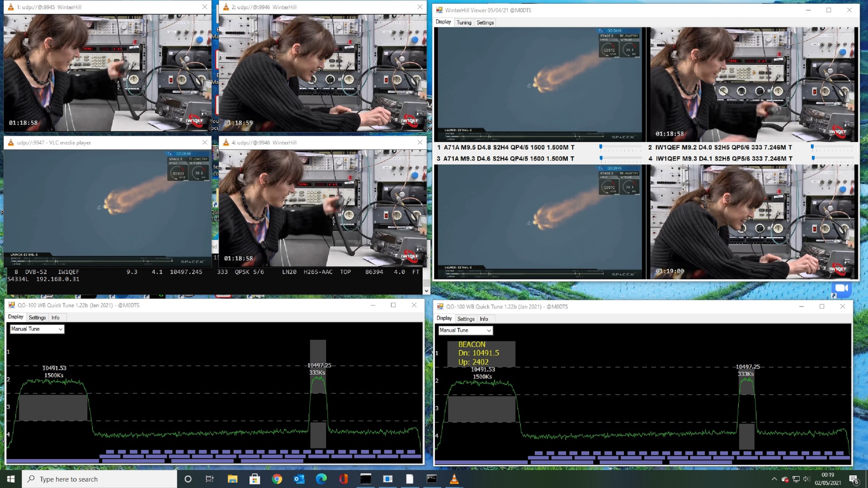The width and height of the screenshot is (868, 488).
Task: Select the Display tab in WinterHill Viewer
Action: pos(443,22)
